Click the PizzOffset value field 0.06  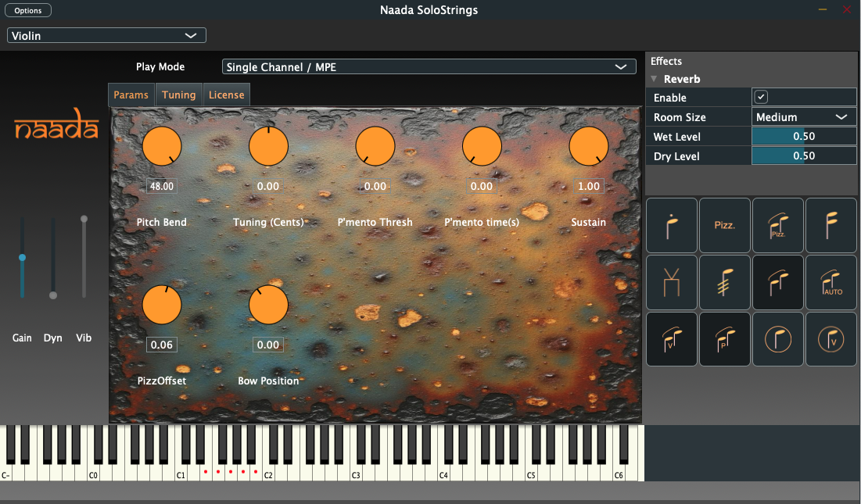pos(162,345)
